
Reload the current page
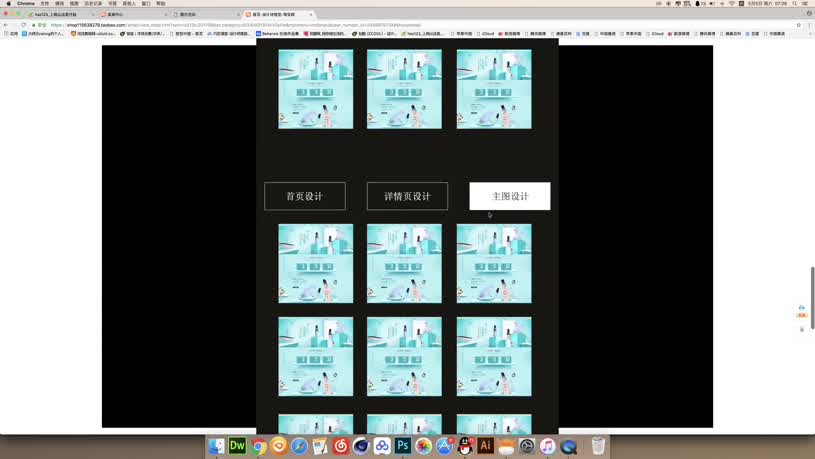[x=23, y=25]
